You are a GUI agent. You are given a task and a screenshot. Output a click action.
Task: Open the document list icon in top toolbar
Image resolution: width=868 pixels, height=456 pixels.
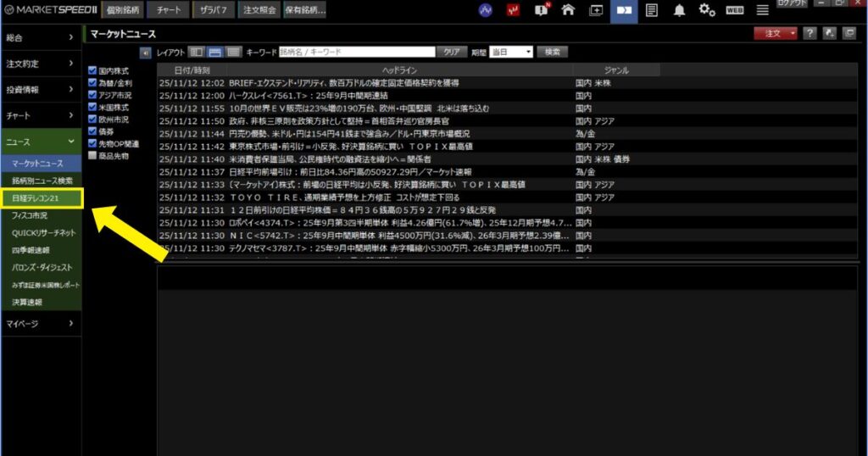pos(652,10)
